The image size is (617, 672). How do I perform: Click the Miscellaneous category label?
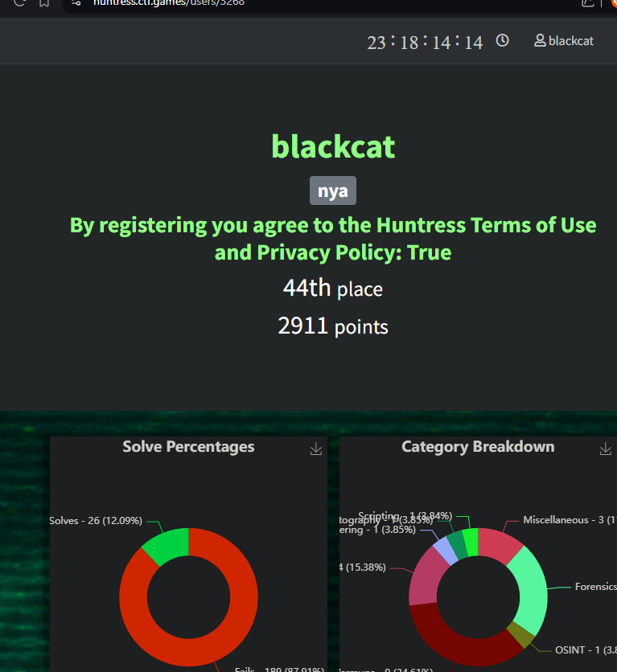[570, 520]
